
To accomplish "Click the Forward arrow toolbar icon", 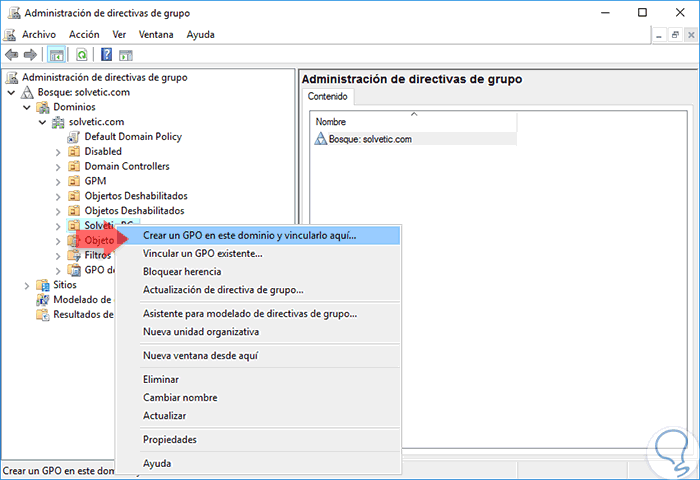I will point(30,55).
